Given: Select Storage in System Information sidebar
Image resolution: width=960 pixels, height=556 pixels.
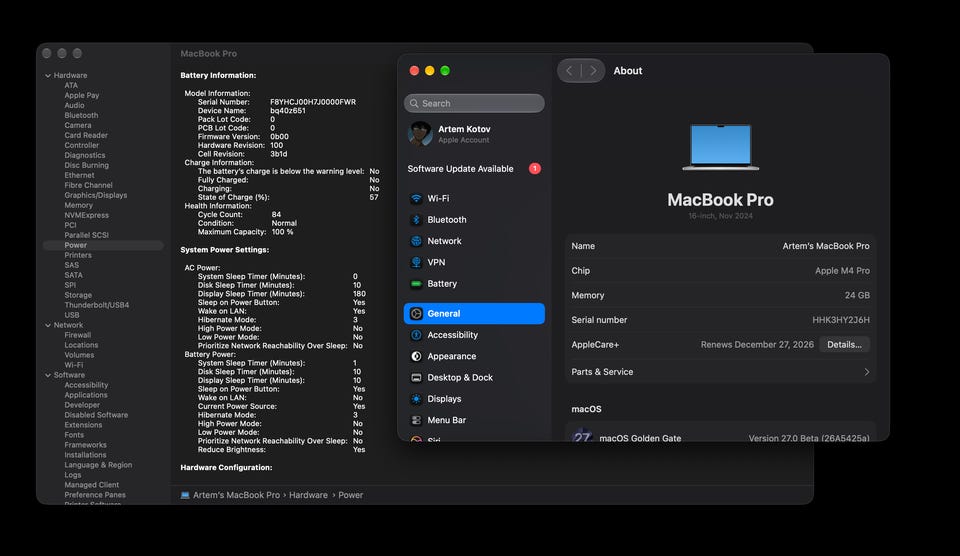Looking at the screenshot, I should [x=78, y=295].
